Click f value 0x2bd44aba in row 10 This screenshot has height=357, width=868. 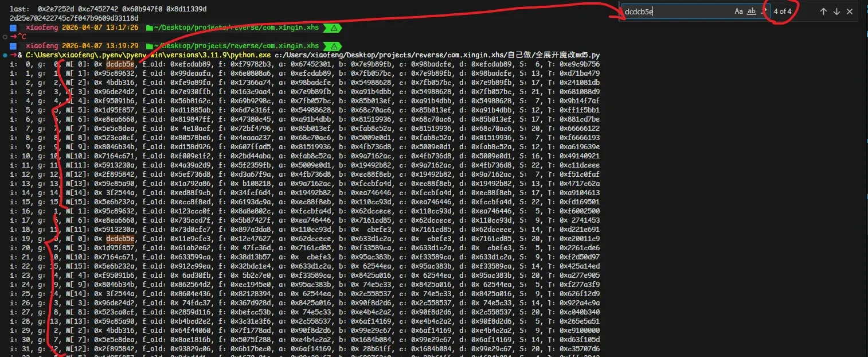click(251, 156)
